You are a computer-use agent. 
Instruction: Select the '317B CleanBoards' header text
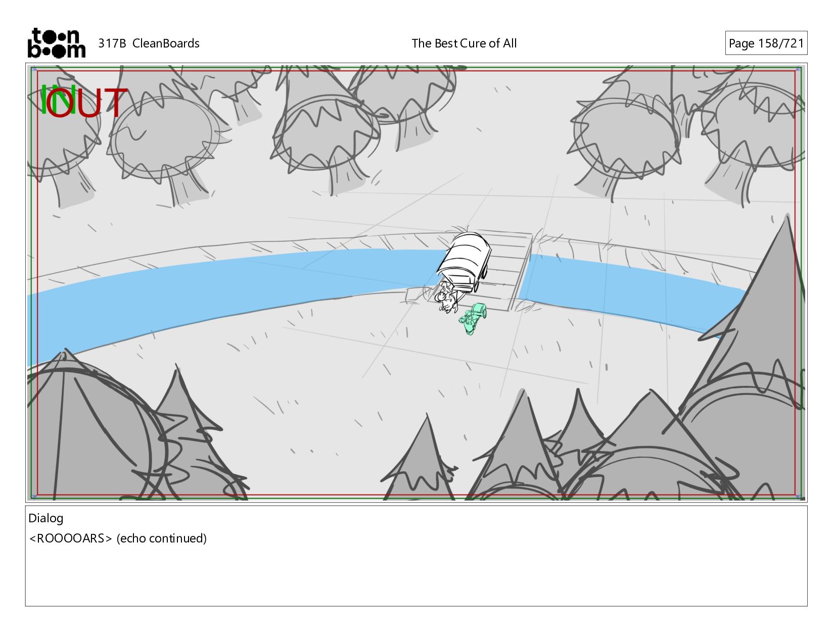149,43
